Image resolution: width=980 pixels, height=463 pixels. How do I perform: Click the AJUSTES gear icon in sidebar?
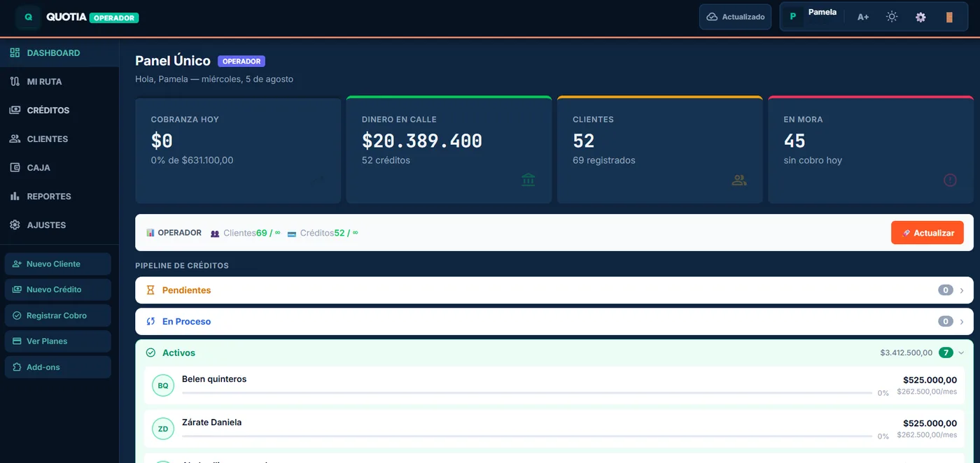15,225
